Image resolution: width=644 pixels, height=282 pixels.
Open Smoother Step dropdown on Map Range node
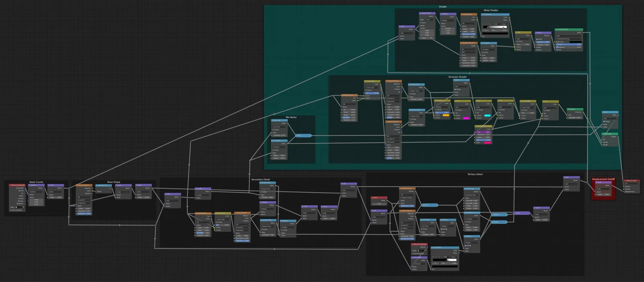coord(472,195)
